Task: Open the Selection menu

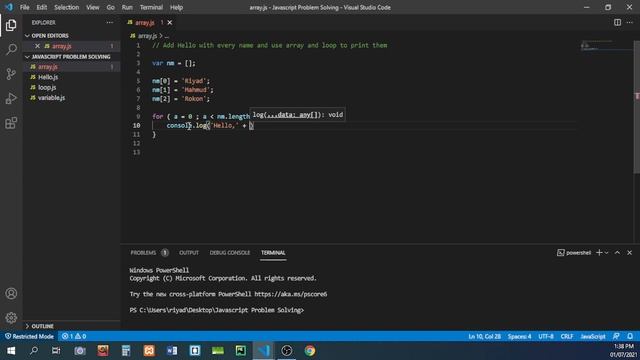Action: tap(67, 7)
